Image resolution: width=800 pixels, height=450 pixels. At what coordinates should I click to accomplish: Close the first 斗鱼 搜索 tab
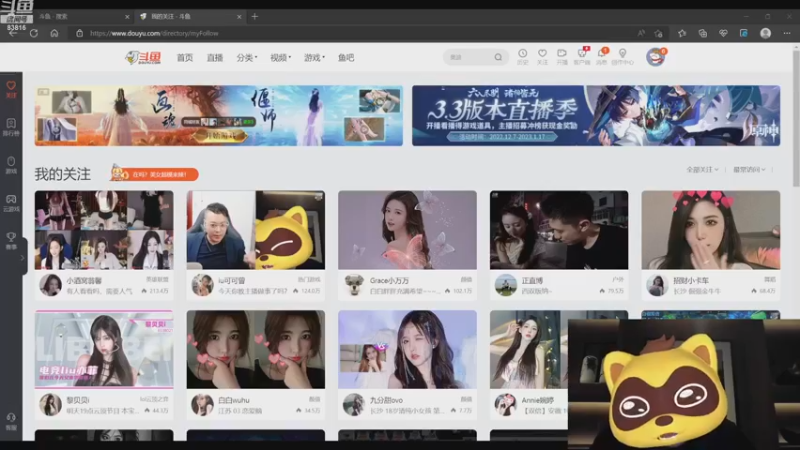(x=127, y=17)
